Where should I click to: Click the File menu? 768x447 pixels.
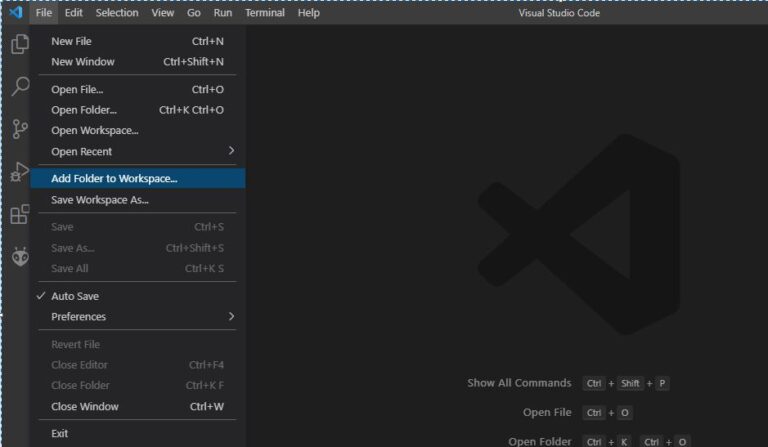pos(44,13)
